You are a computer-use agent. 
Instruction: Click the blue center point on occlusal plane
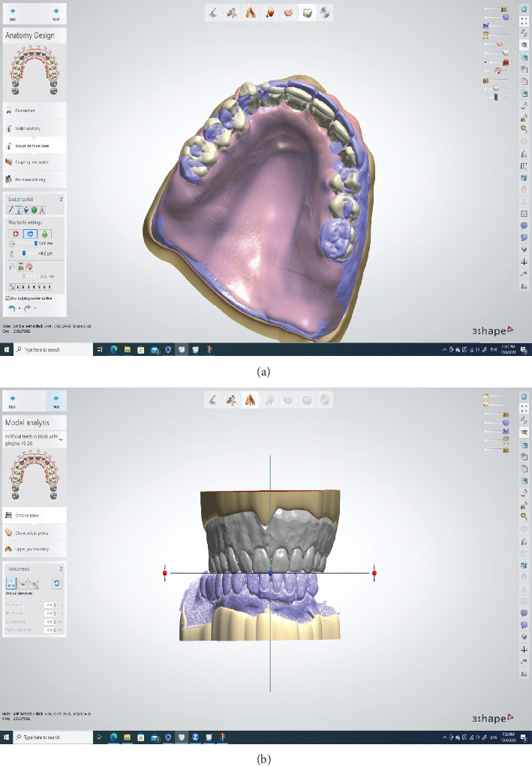tap(270, 572)
